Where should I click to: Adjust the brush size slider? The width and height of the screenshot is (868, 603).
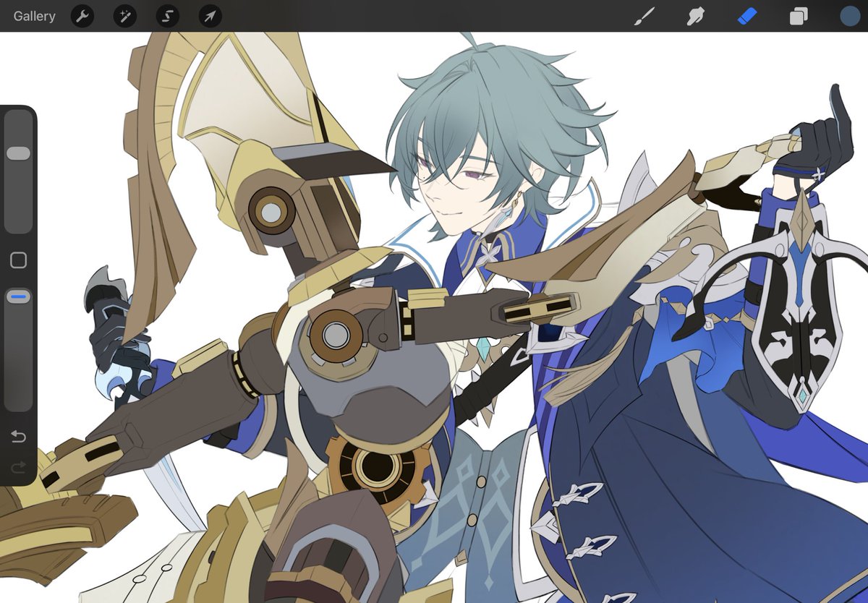click(x=18, y=171)
